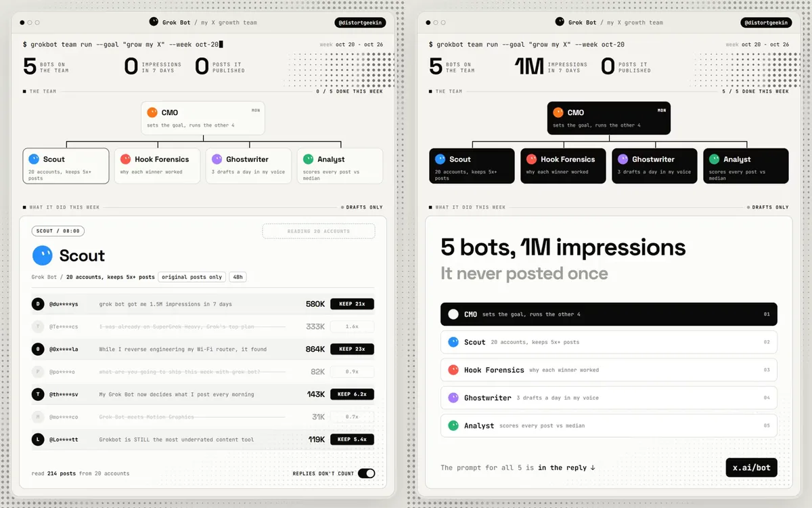Click white CMO icon in the 01 list row
The image size is (812, 508).
pos(453,314)
